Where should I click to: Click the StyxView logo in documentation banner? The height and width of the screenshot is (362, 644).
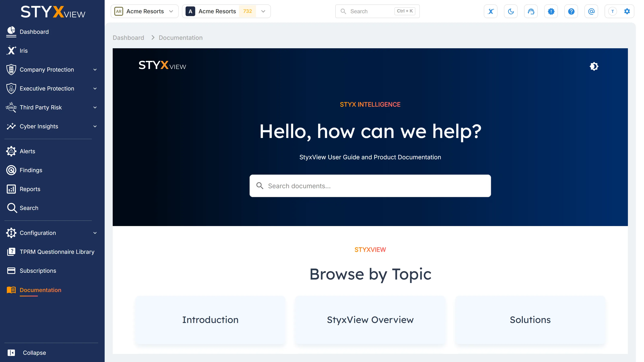[162, 65]
